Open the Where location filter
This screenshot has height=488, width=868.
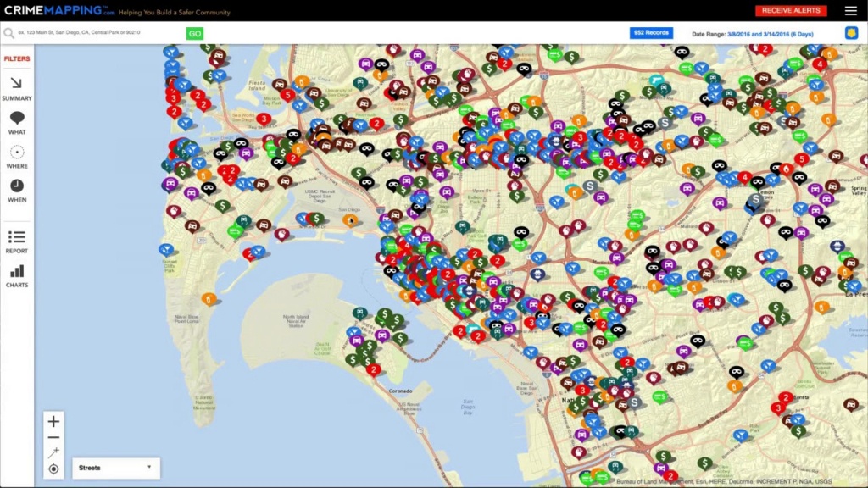16,156
